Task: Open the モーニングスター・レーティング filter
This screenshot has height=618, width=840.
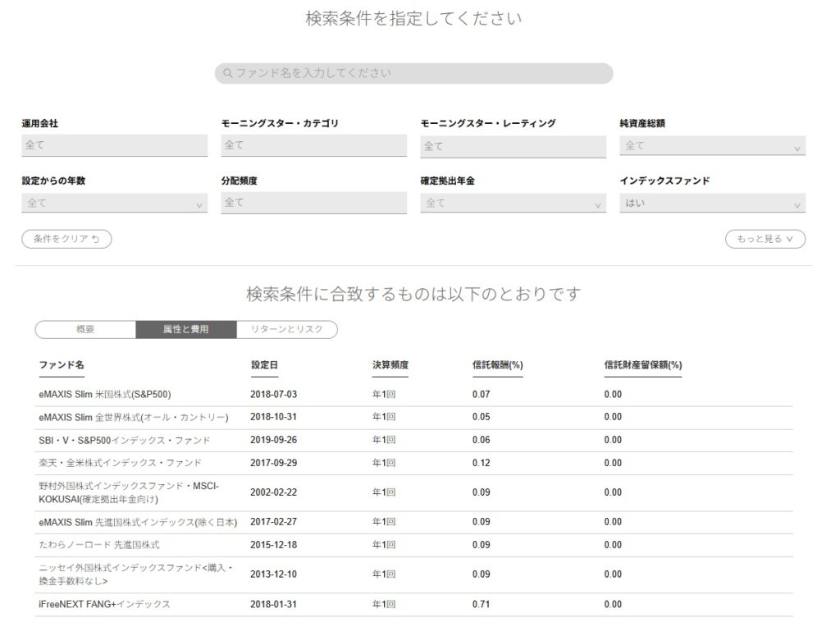Action: coord(513,146)
